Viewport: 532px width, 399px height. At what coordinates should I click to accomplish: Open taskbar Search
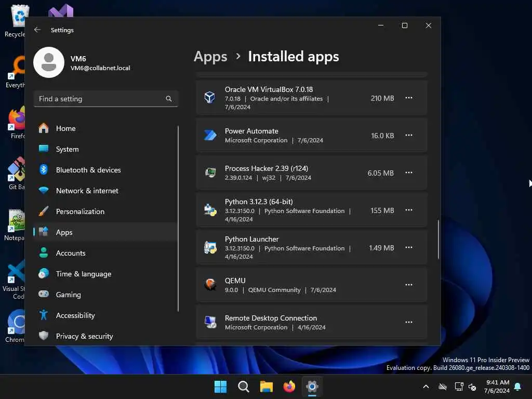tap(243, 387)
